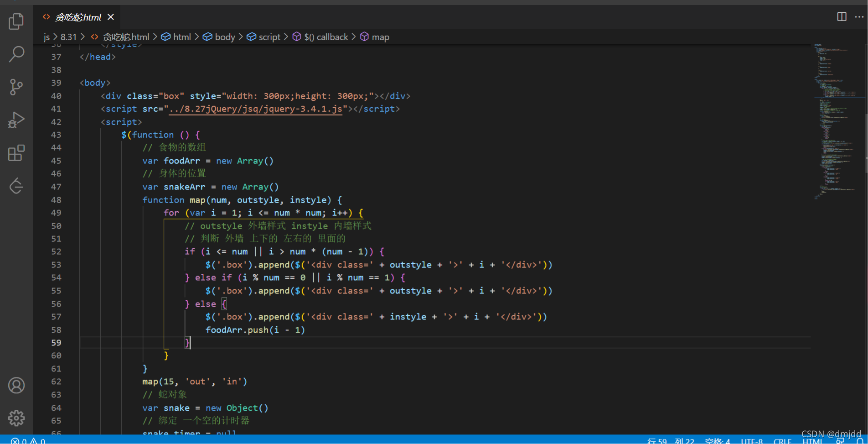Open the Extensions view
This screenshot has width=868, height=444.
pos(16,153)
